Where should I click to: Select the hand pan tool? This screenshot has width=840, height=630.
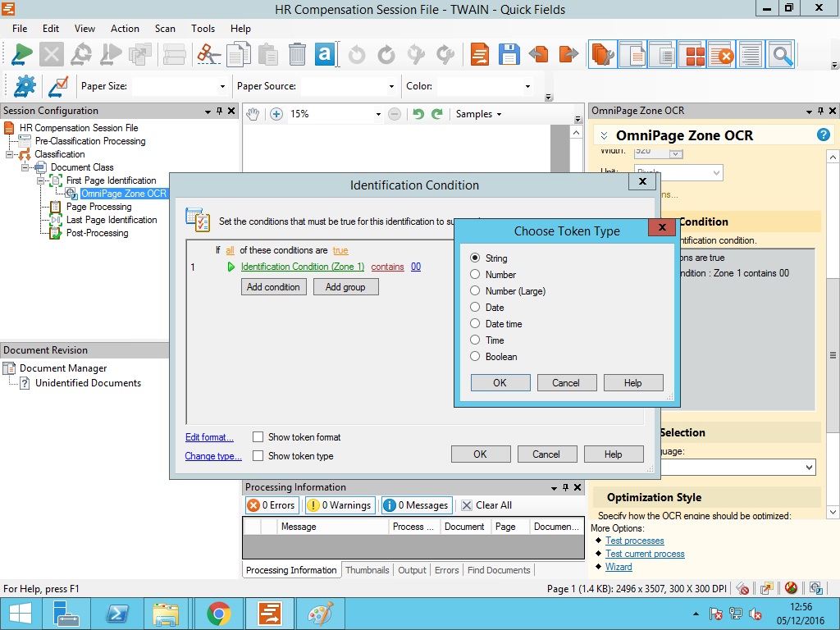[x=253, y=114]
